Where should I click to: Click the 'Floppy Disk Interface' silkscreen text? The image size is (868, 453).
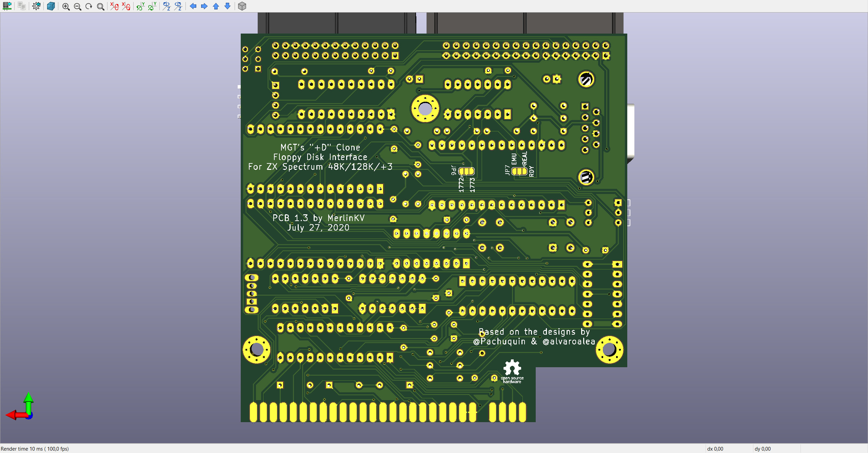[x=320, y=157]
